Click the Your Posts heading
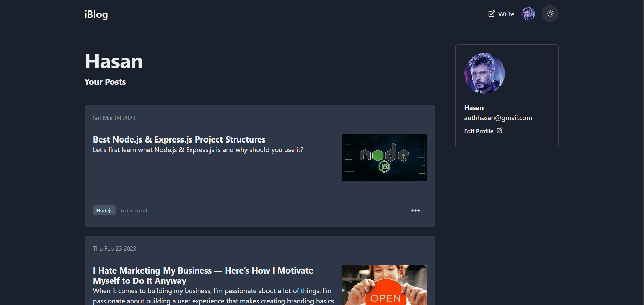The height and width of the screenshot is (305, 644). (x=105, y=82)
